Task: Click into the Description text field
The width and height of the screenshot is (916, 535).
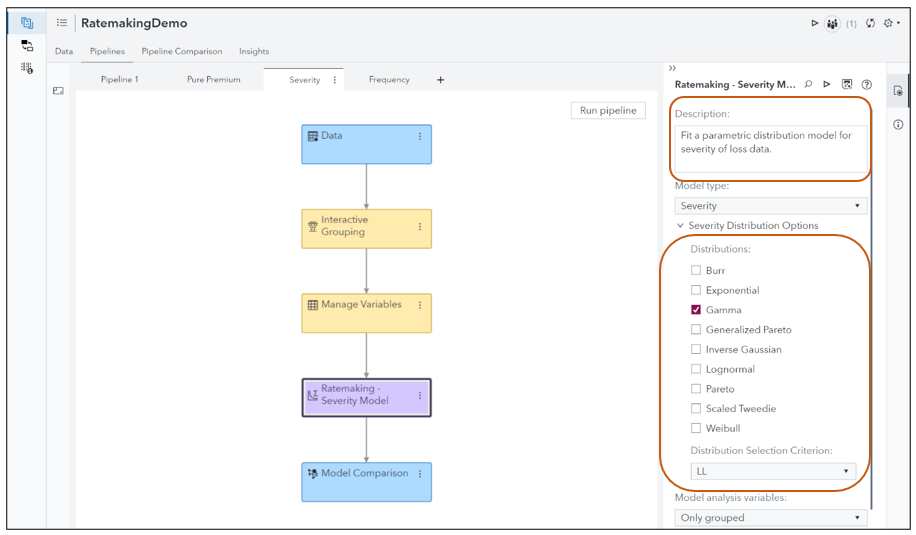Action: coord(770,148)
